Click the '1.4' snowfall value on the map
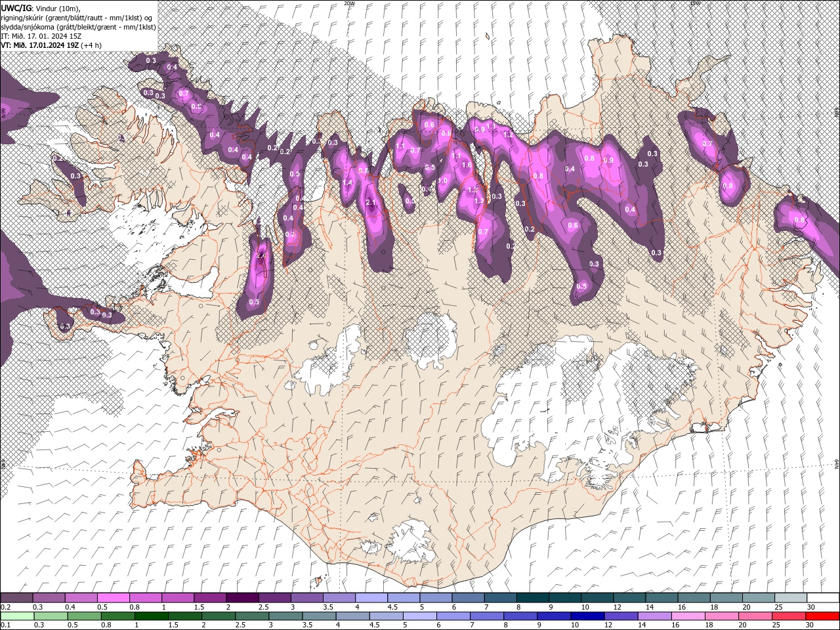 point(348,182)
